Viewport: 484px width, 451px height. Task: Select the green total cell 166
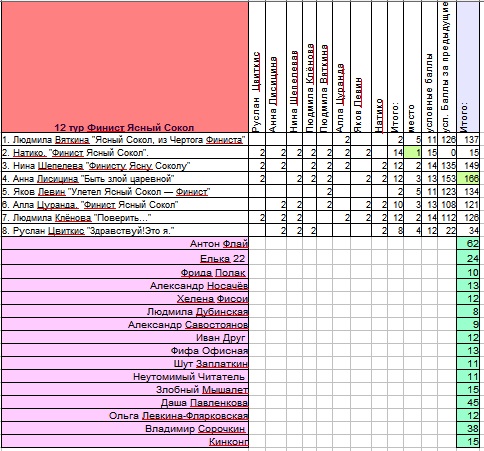tap(469, 179)
